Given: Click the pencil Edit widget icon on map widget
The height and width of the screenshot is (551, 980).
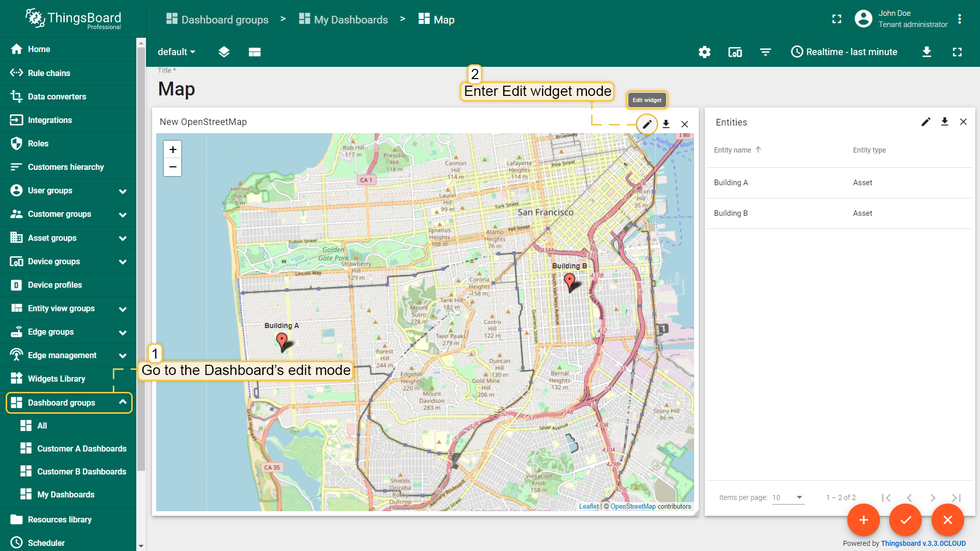Looking at the screenshot, I should [647, 124].
